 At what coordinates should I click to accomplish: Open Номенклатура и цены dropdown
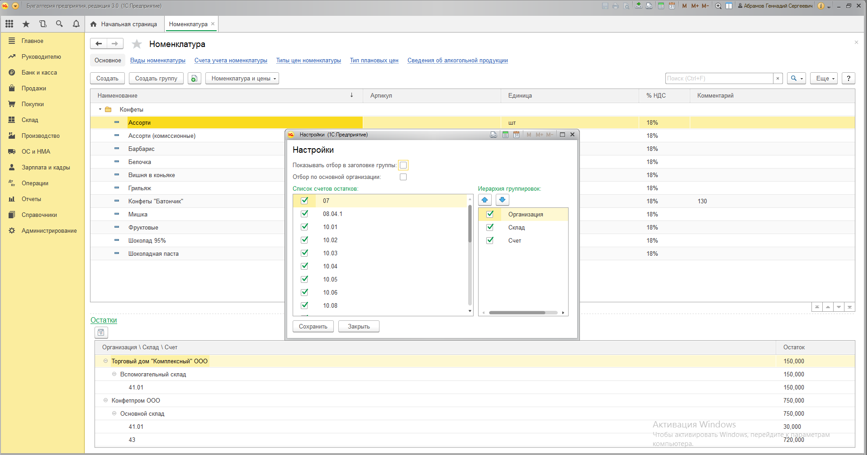(x=242, y=78)
